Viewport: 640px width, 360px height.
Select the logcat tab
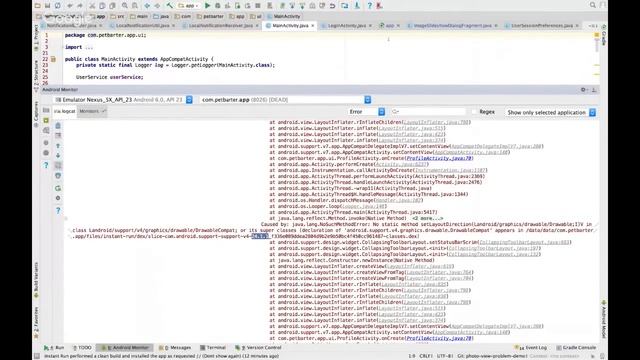pos(64,111)
